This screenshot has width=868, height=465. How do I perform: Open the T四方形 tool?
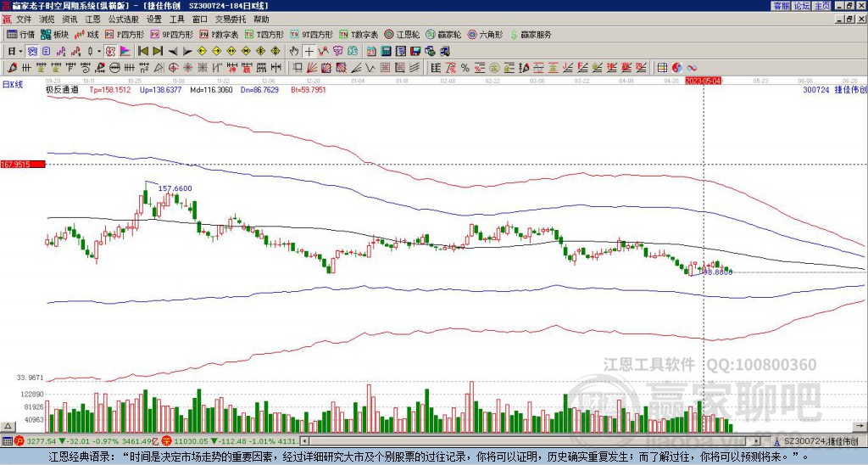pyautogui.click(x=264, y=34)
